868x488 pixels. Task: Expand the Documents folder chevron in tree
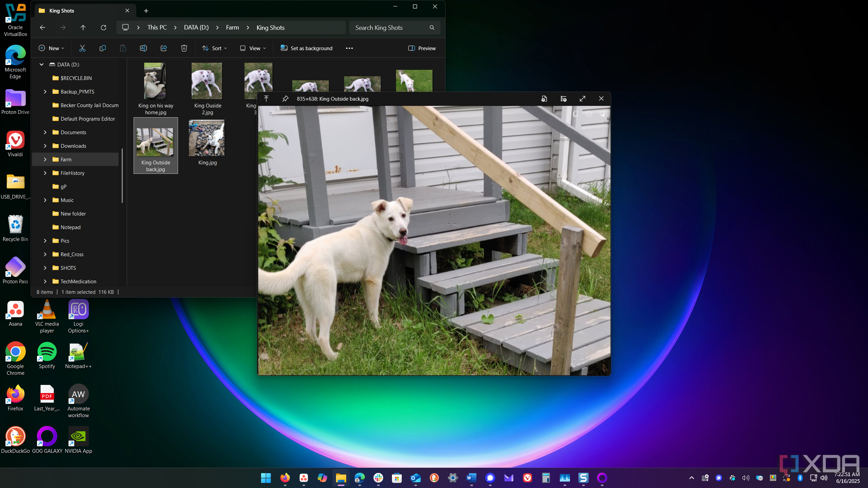[x=45, y=132]
